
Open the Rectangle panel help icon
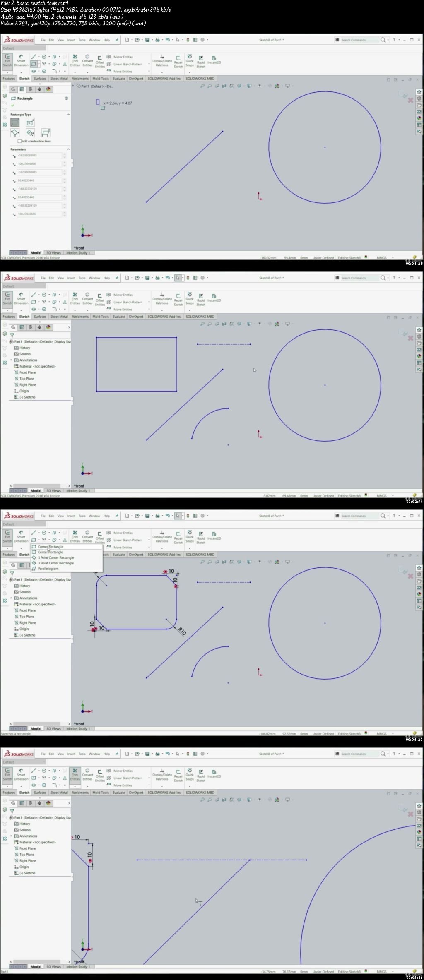coord(66,98)
